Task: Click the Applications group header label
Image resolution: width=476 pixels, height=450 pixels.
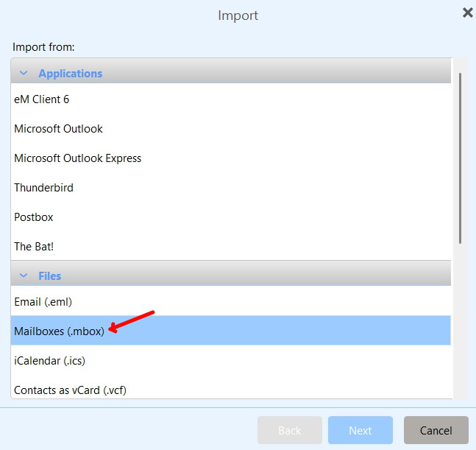Action: [x=71, y=74]
